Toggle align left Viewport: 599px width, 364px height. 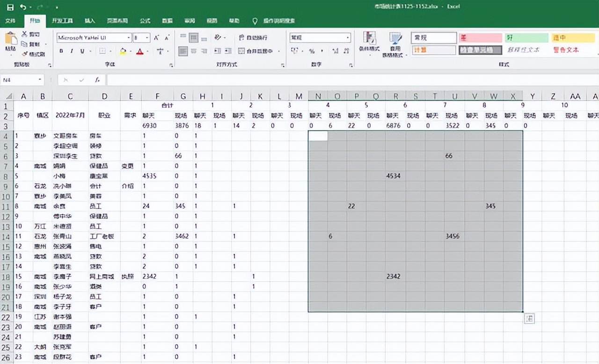[183, 51]
